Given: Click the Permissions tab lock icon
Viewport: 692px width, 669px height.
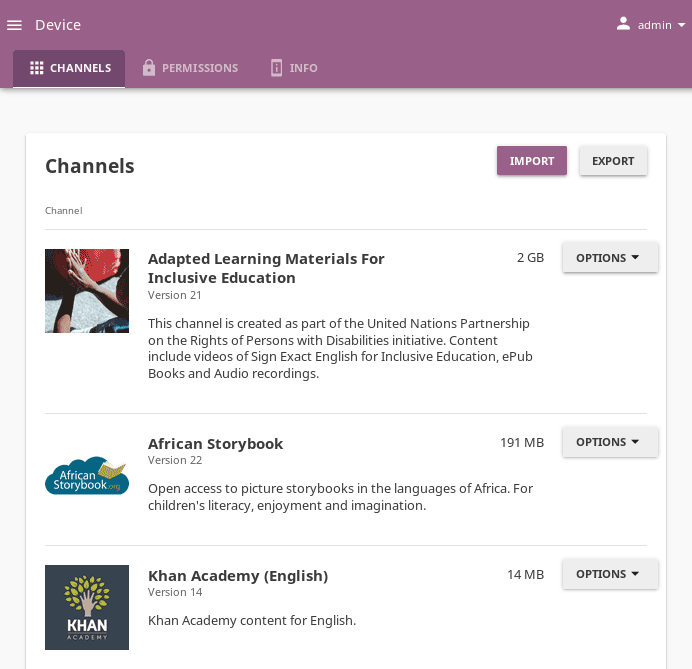Looking at the screenshot, I should click(149, 68).
